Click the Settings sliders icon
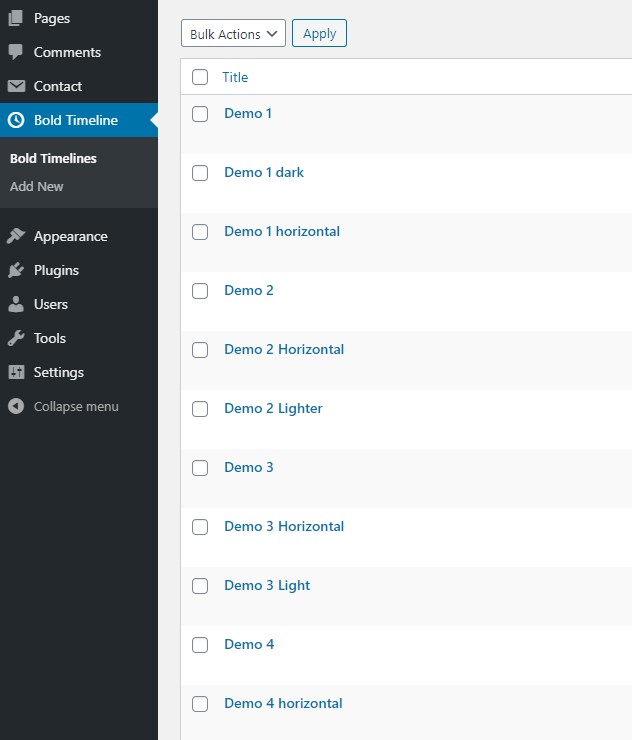 16,372
